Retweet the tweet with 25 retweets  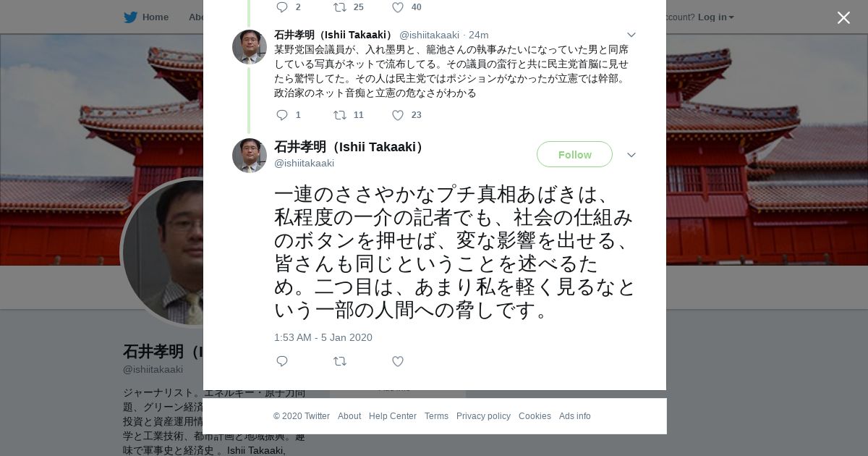pos(340,7)
